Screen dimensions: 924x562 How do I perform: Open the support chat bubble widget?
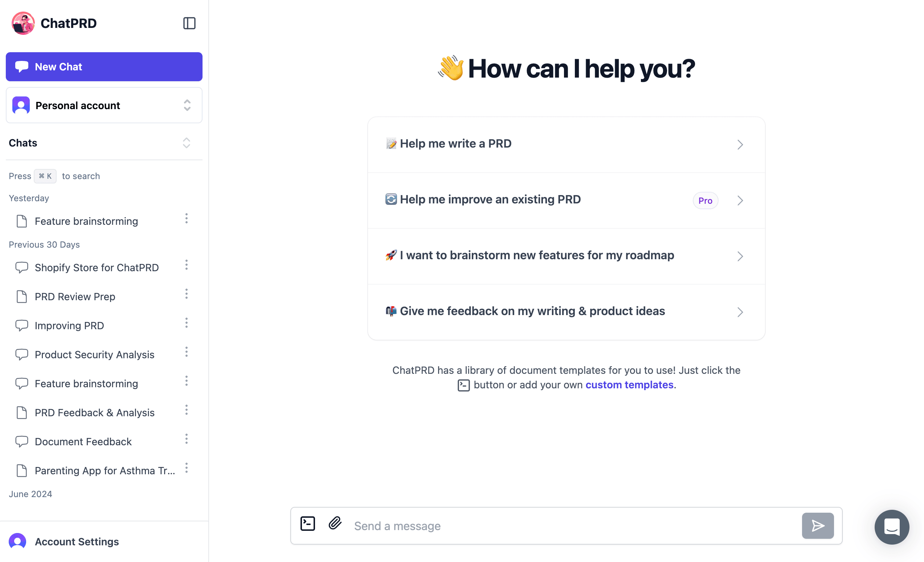pos(891,527)
